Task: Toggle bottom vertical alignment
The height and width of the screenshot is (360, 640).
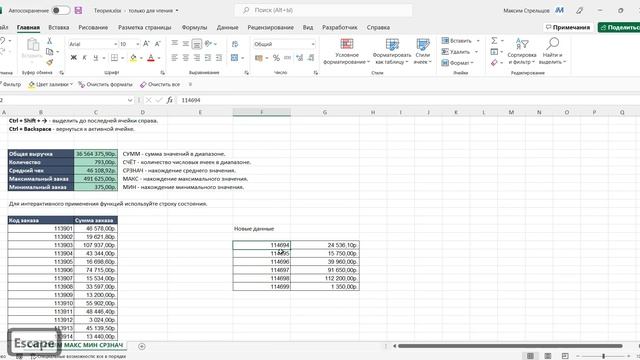Action: click(x=197, y=44)
